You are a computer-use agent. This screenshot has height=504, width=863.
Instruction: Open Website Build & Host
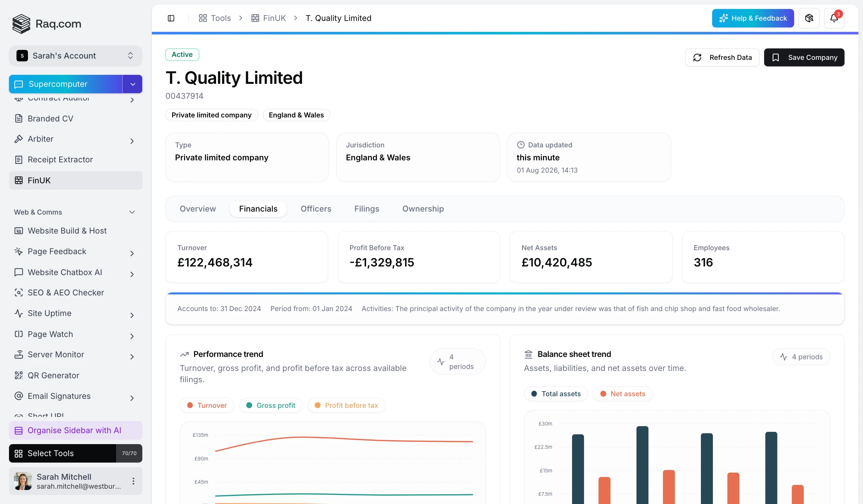(x=75, y=231)
